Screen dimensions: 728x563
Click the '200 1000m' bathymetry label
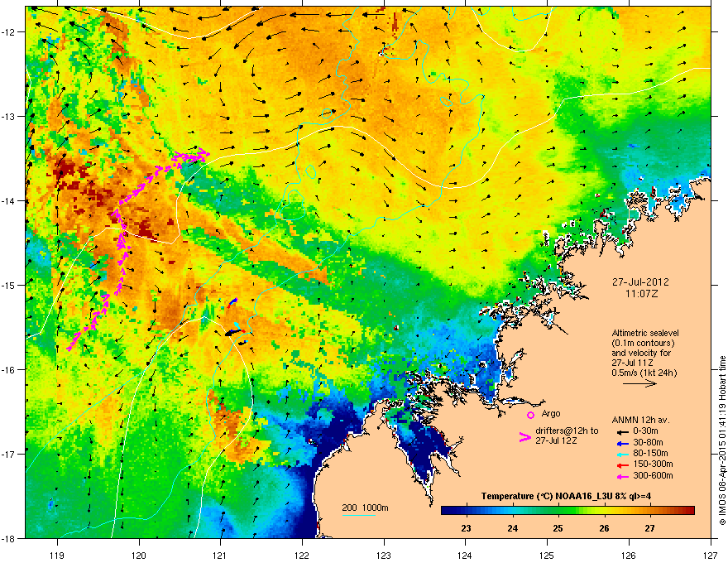(365, 508)
